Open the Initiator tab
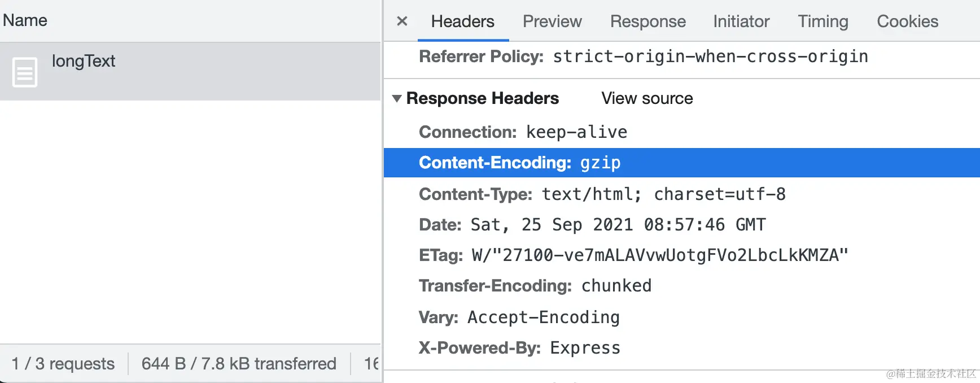 point(741,21)
